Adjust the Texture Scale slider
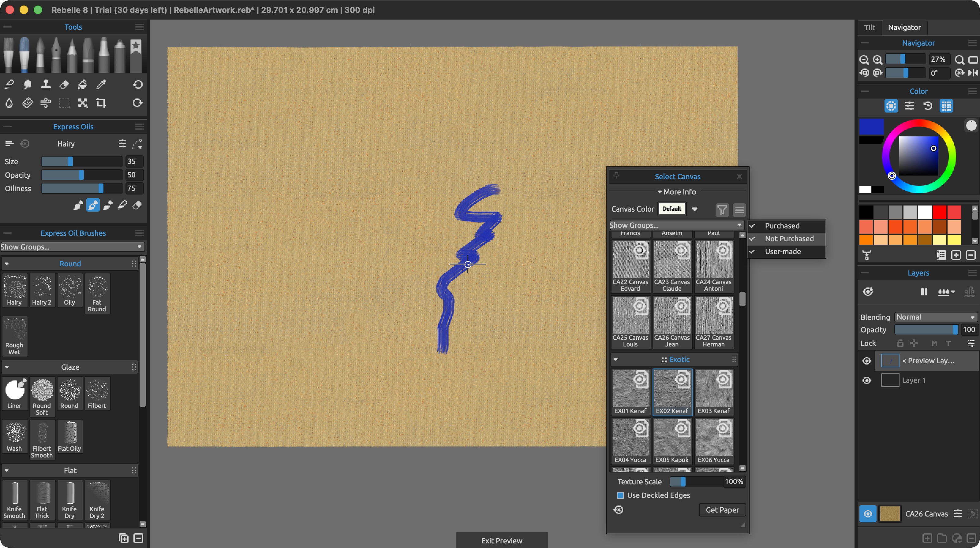Viewport: 980px width, 548px height. 696,482
